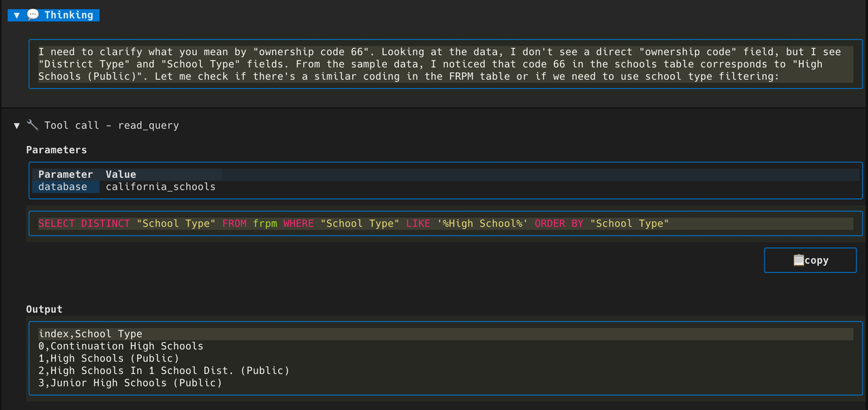Click the 'index,School Type' output header row
This screenshot has width=868, height=410.
[x=90, y=334]
